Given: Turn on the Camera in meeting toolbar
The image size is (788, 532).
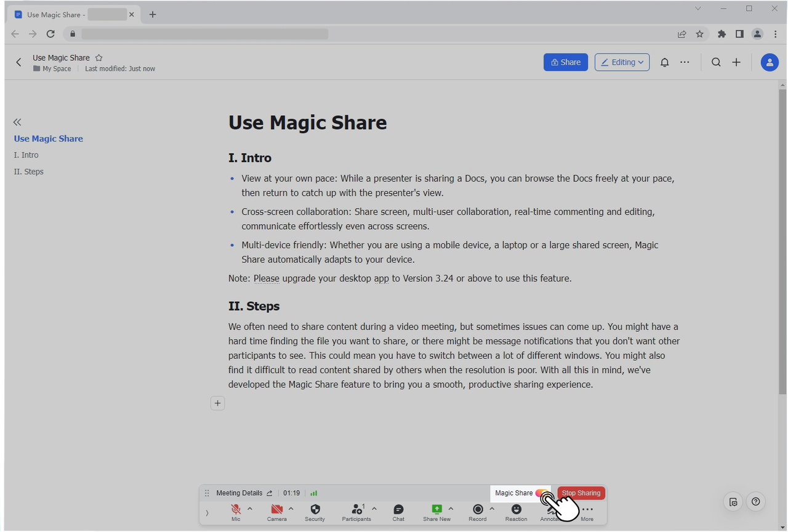Looking at the screenshot, I should click(277, 512).
